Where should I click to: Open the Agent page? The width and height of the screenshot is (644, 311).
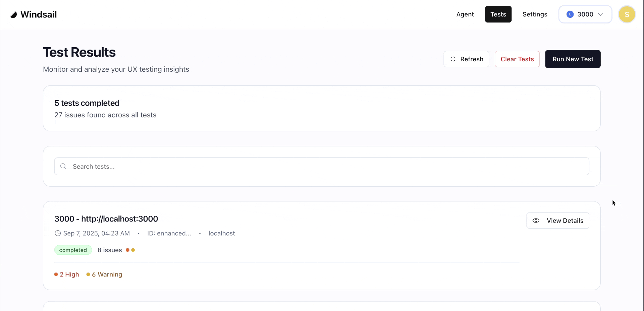coord(465,14)
